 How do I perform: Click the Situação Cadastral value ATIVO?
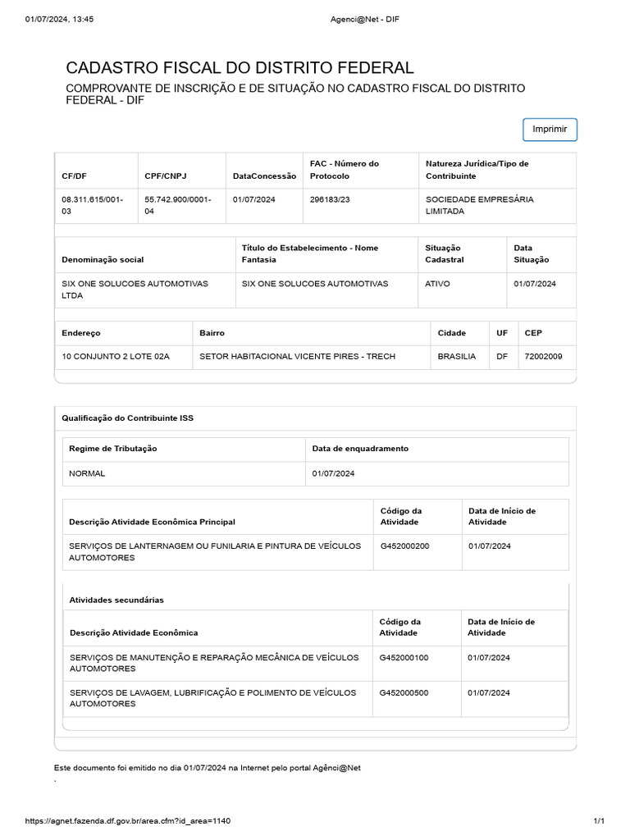(437, 283)
